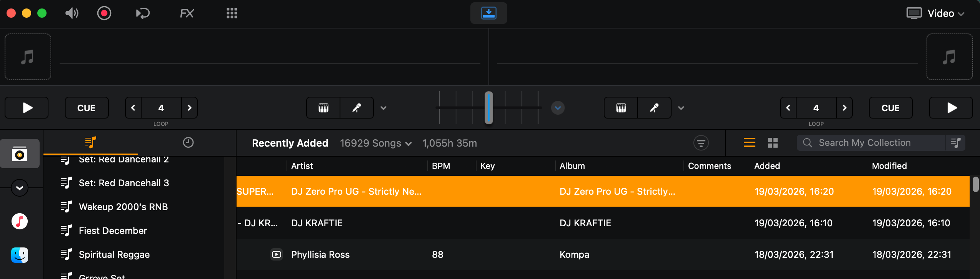Select the Apple Music library source
Image resolution: width=980 pixels, height=279 pixels.
(x=20, y=221)
